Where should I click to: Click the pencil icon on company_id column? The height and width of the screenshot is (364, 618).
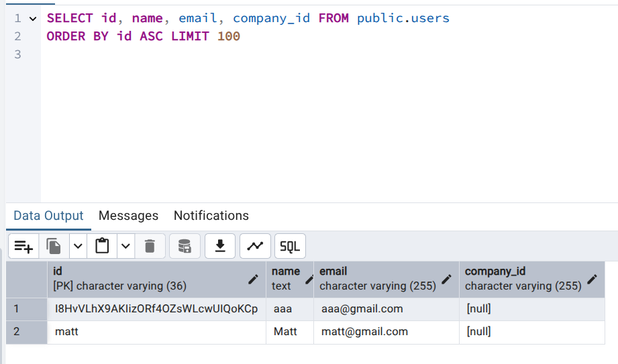592,279
